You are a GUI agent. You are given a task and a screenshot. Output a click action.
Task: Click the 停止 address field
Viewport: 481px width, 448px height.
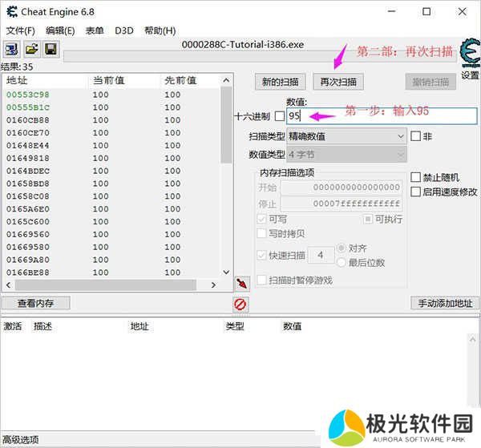(x=342, y=204)
